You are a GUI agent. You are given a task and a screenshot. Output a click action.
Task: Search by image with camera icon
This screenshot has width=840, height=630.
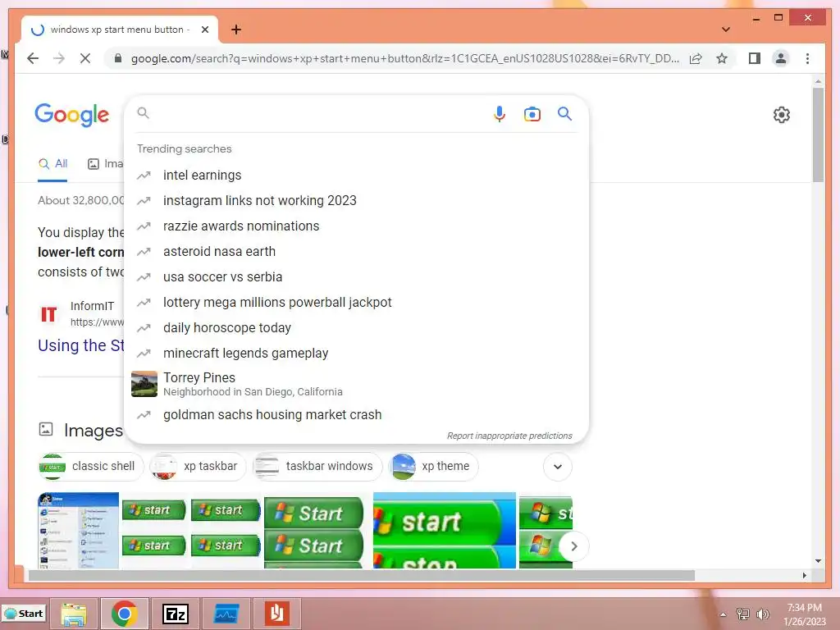click(532, 114)
